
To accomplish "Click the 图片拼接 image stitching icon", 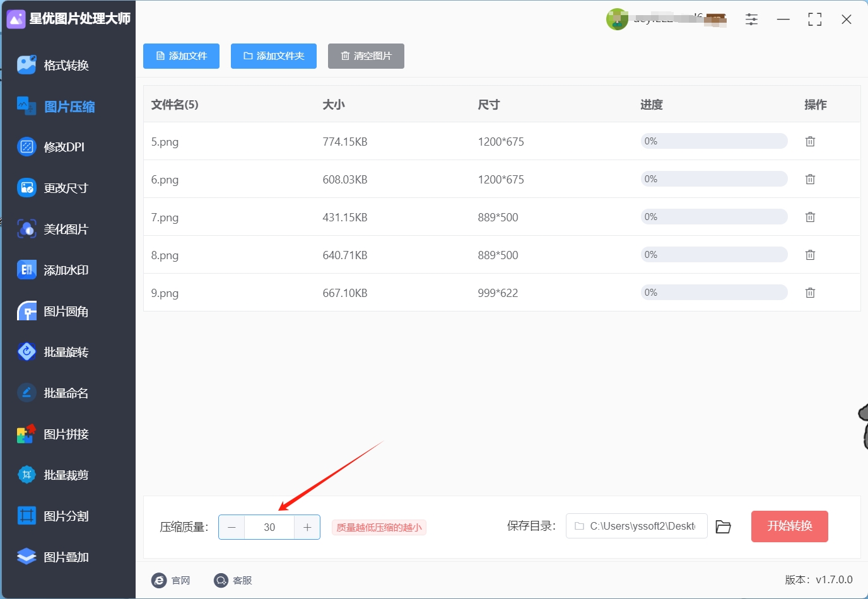I will pos(26,434).
